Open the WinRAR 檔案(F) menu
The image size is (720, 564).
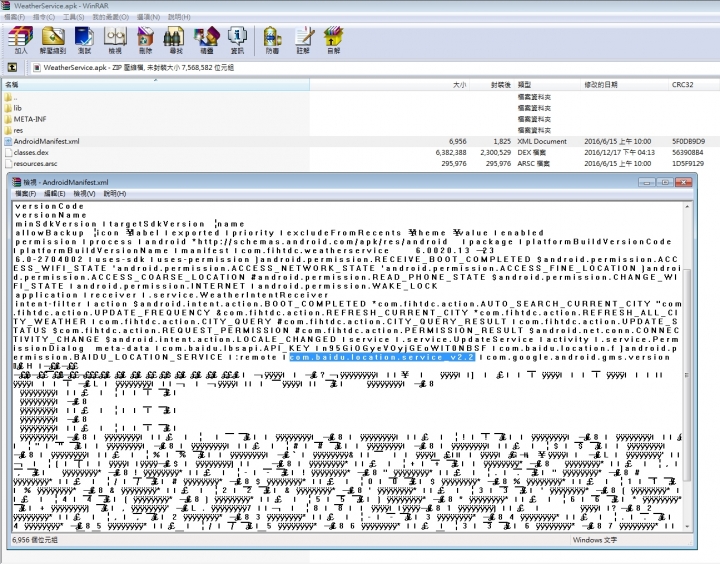(x=14, y=17)
